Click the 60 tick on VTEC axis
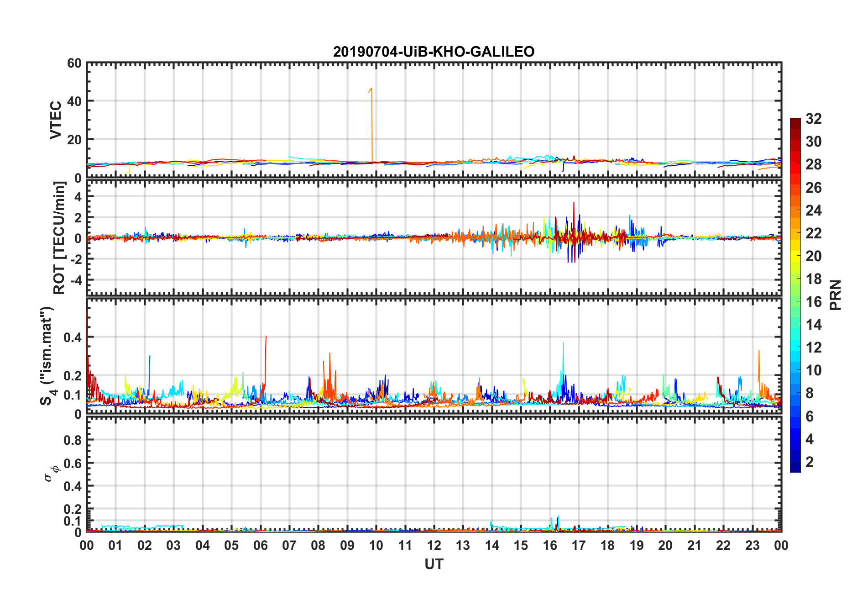Screen dimensions: 868x590 [74, 63]
